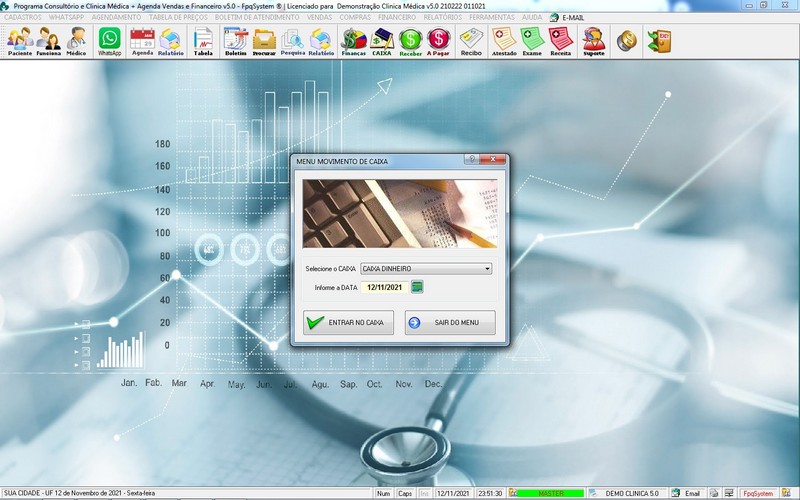800x500 pixels.
Task: Click the SUA CIDADE - UF status text
Action: 79,493
